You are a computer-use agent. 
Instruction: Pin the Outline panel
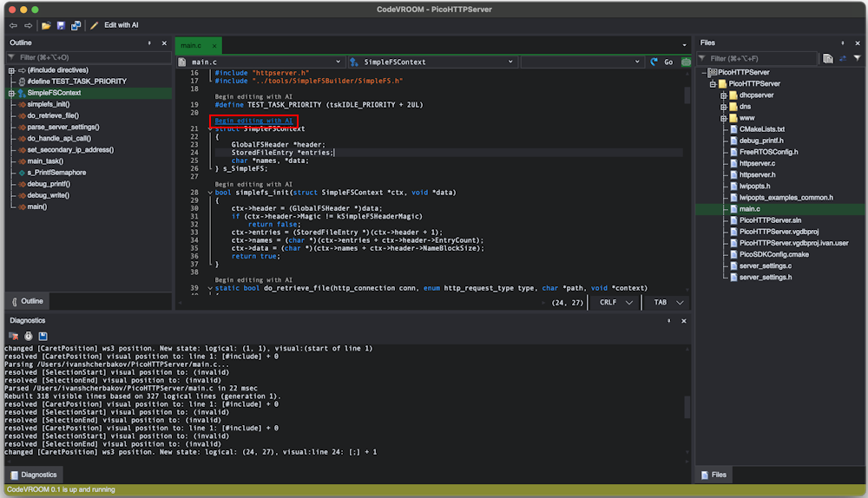pos(150,43)
